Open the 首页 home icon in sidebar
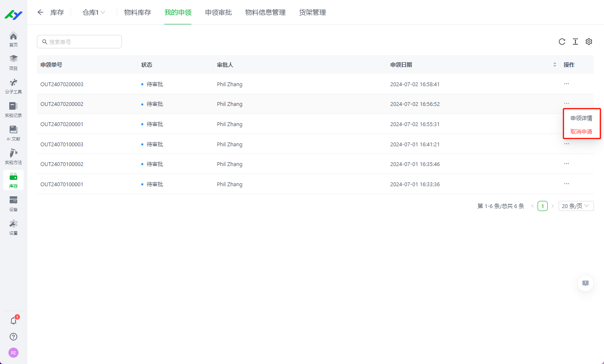 13,39
